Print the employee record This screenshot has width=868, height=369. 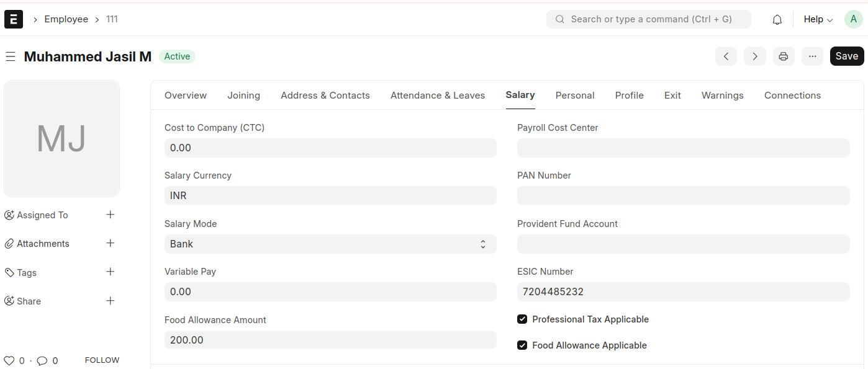click(783, 56)
